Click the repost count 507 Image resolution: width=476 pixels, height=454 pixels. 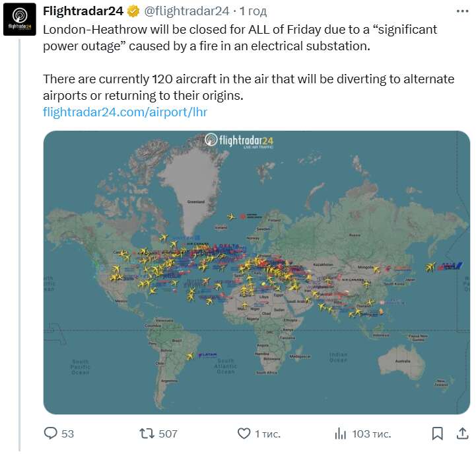click(168, 434)
